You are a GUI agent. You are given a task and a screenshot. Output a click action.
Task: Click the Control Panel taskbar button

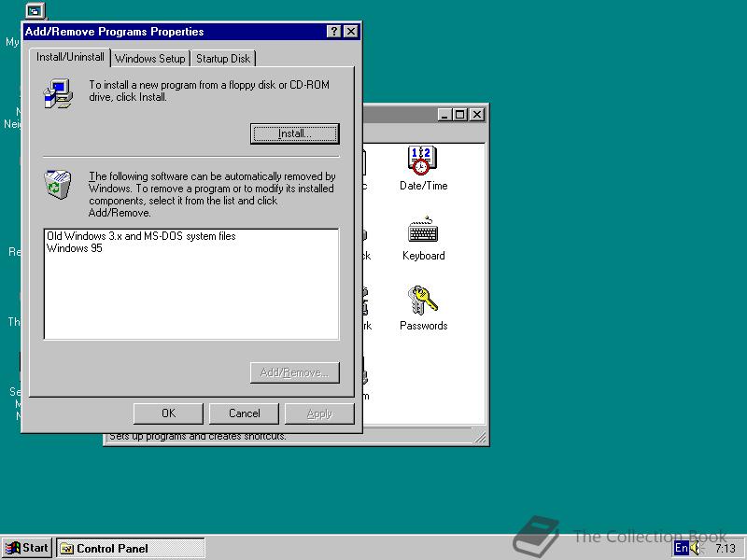click(131, 548)
